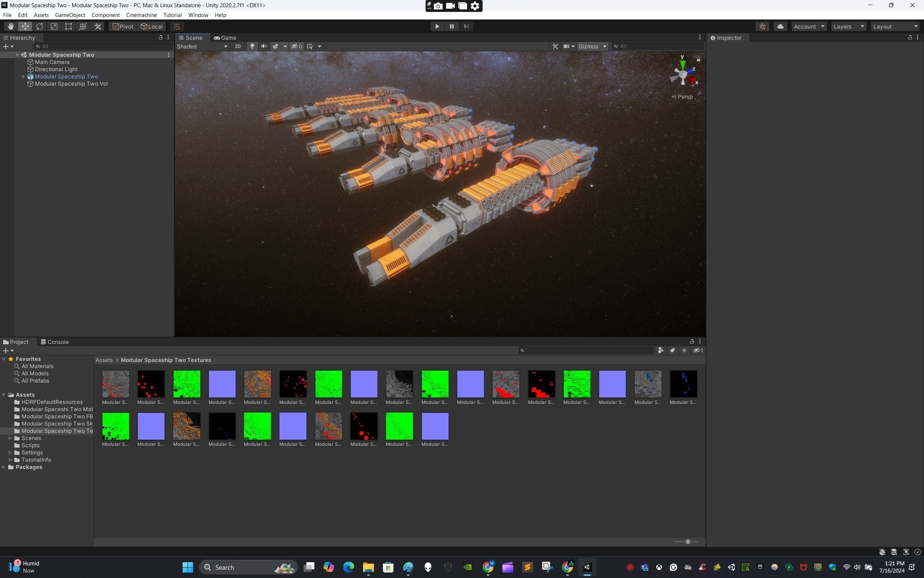Open the File menu
Screen dimensions: 924x578
(7, 15)
